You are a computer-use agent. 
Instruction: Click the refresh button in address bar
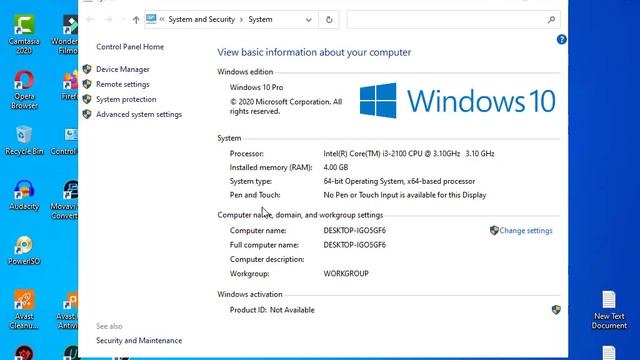(x=329, y=20)
